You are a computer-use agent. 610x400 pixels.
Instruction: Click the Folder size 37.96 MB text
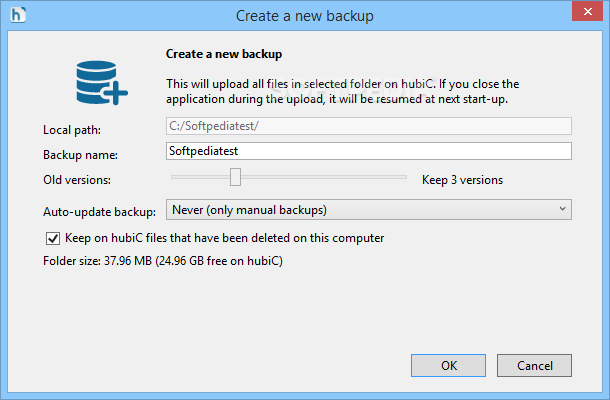click(x=163, y=261)
